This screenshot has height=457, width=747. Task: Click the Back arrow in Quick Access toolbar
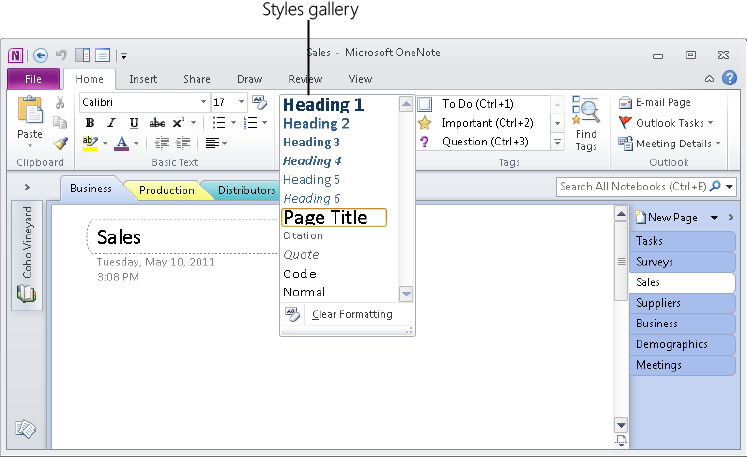[40, 56]
